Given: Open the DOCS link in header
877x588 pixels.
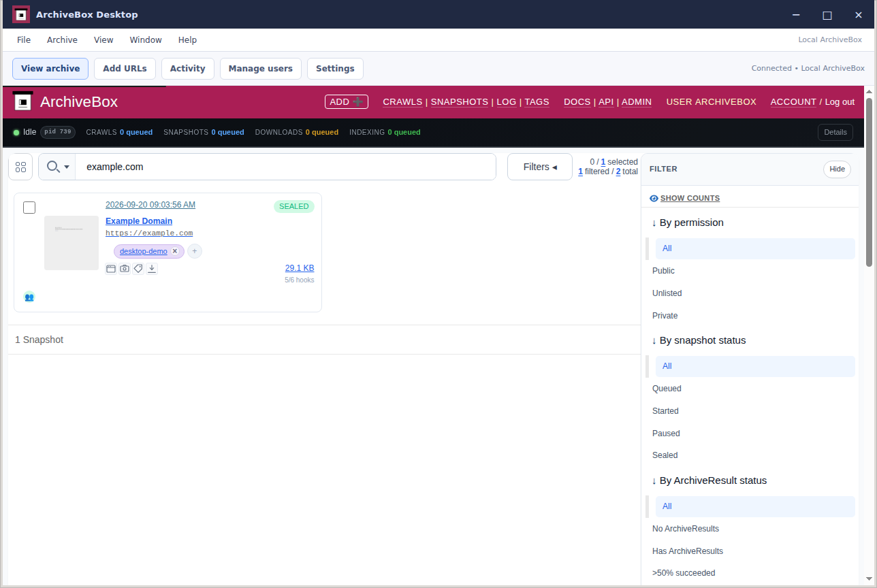Looking at the screenshot, I should pos(577,101).
